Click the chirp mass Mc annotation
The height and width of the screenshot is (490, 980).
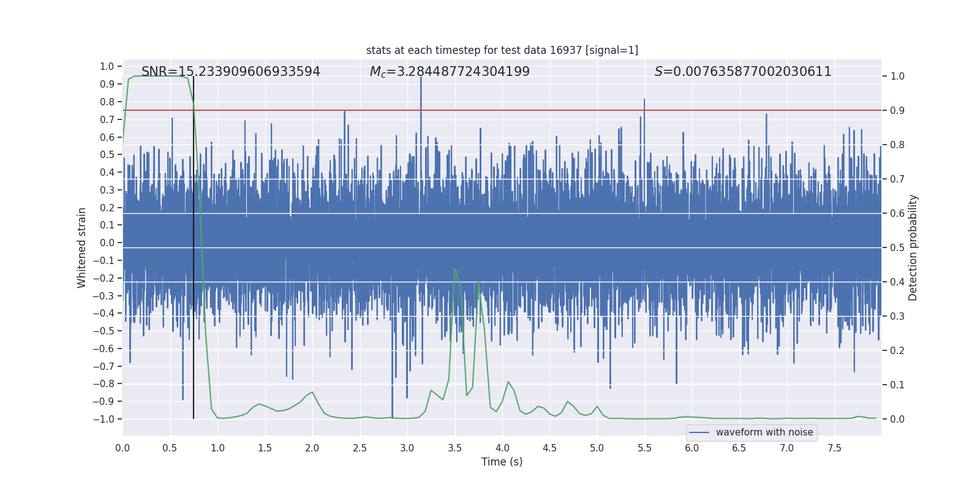point(450,72)
